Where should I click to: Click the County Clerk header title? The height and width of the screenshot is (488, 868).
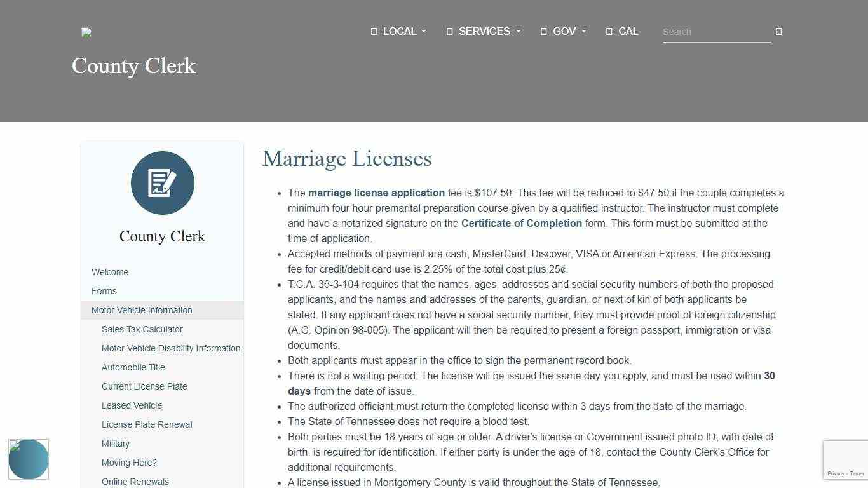[133, 66]
